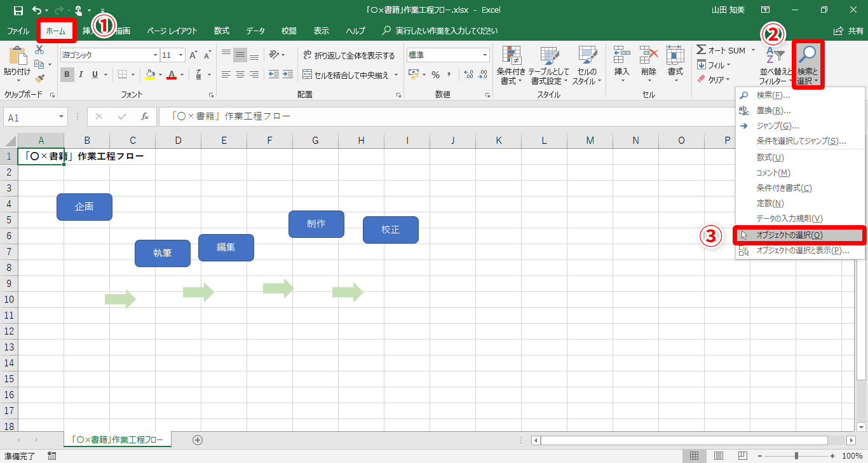Activate the Format Painter brush
The height and width of the screenshot is (463, 868).
point(39,79)
